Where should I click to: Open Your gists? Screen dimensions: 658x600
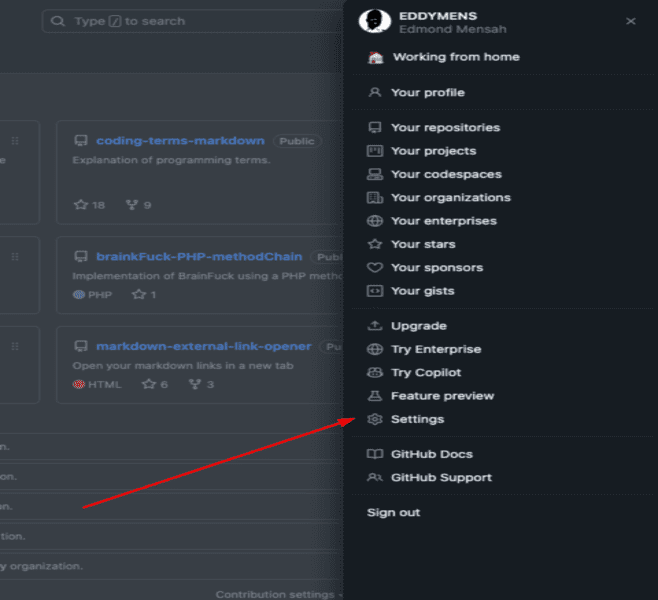click(x=423, y=291)
